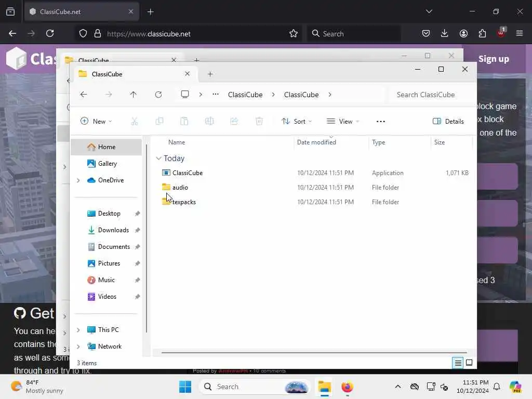Open the See more toolbar options

pos(381,122)
